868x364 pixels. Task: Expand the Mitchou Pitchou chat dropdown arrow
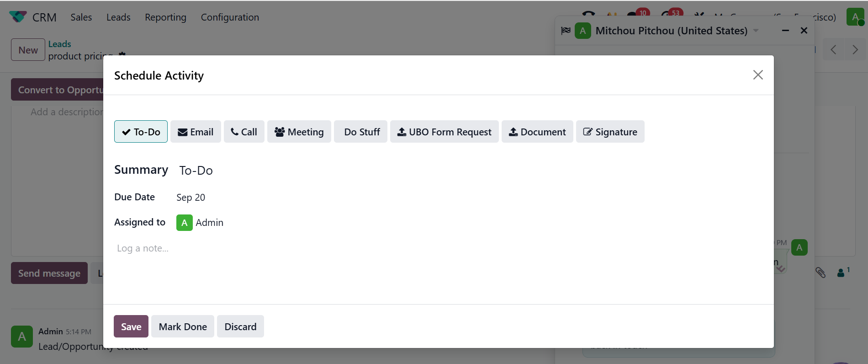(x=756, y=31)
